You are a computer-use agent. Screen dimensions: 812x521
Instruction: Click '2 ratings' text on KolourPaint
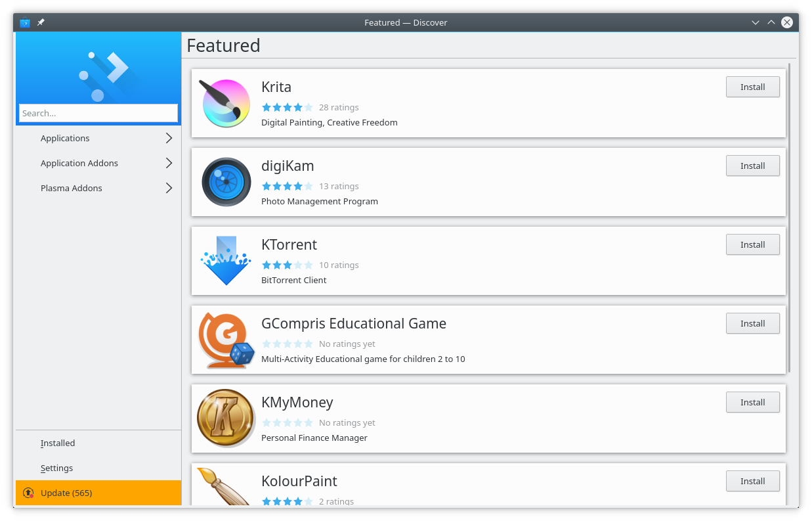tap(336, 501)
